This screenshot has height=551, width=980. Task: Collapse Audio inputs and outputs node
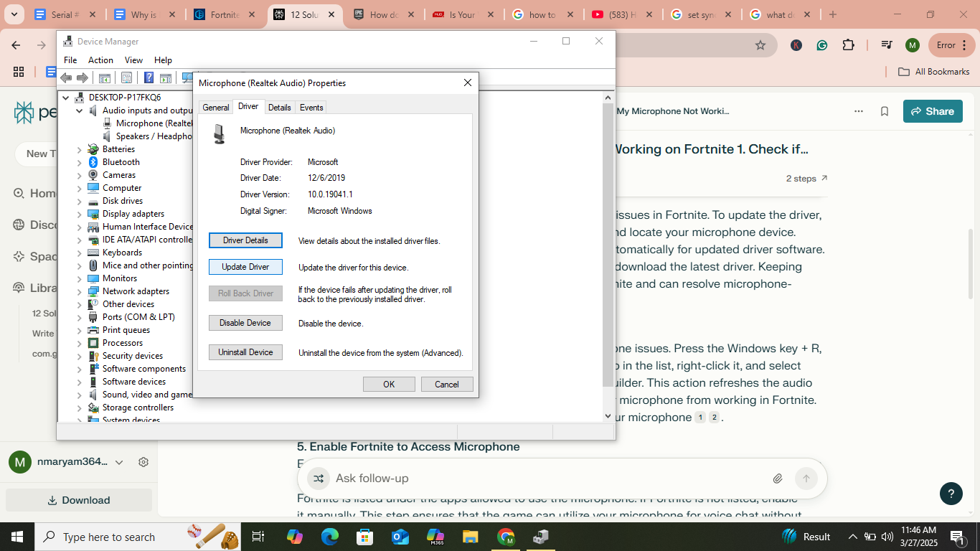pos(80,110)
